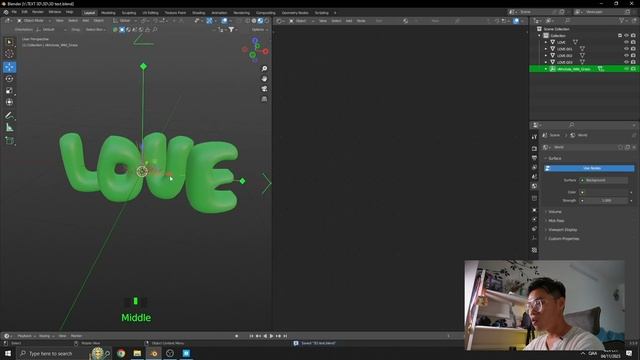
Task: Switch to the UV Editing workspace tab
Action: coord(150,13)
